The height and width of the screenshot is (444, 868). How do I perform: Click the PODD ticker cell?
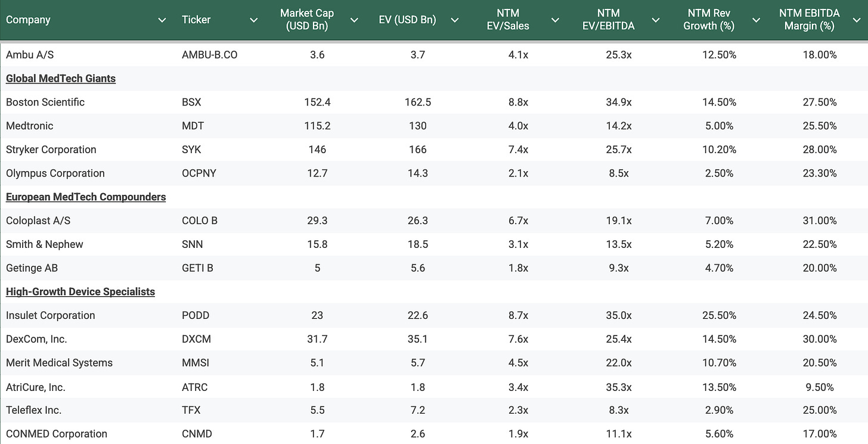196,315
